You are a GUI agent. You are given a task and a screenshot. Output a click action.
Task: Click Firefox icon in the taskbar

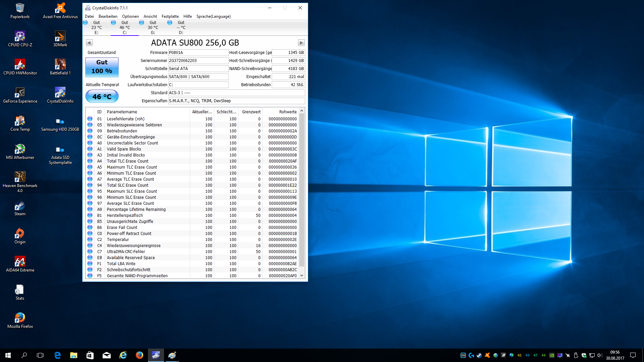[139, 355]
